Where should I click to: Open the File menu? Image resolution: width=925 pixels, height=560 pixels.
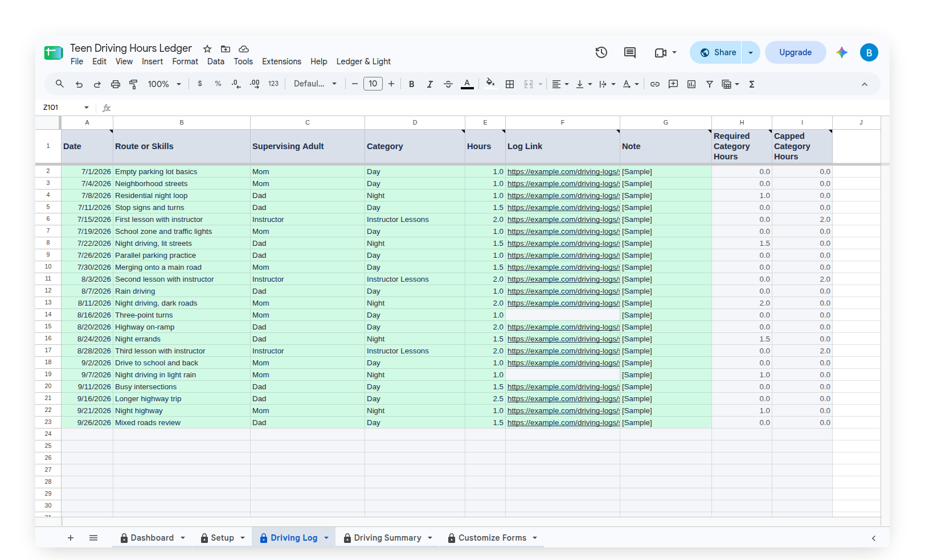pos(77,61)
